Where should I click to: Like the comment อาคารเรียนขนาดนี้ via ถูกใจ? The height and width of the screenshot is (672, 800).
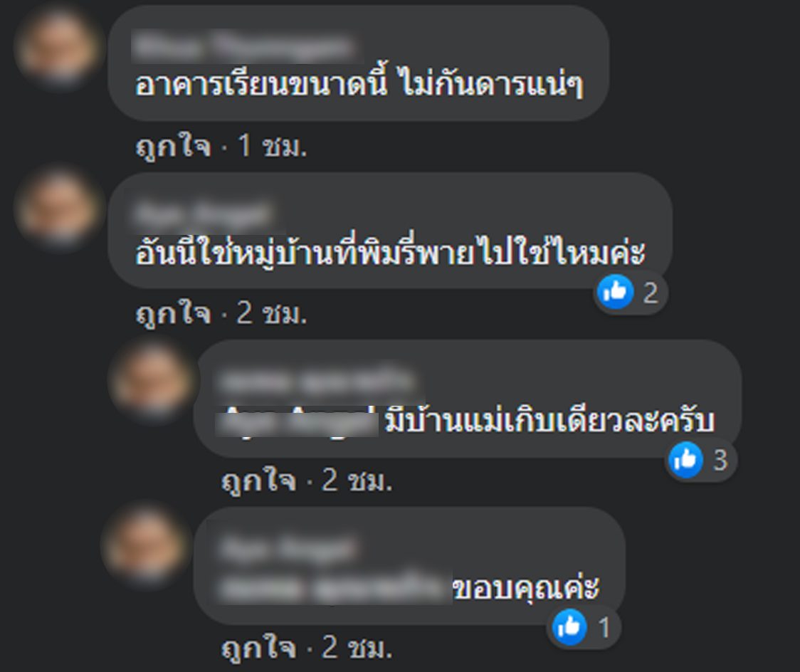[x=173, y=147]
